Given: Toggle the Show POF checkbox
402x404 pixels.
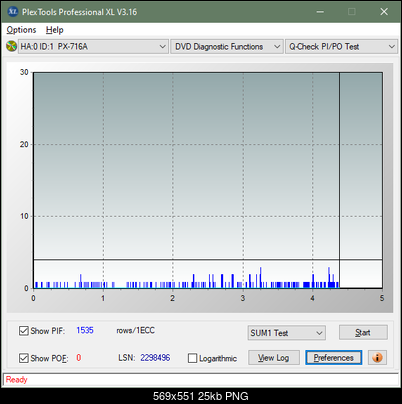Looking at the screenshot, I should point(23,358).
